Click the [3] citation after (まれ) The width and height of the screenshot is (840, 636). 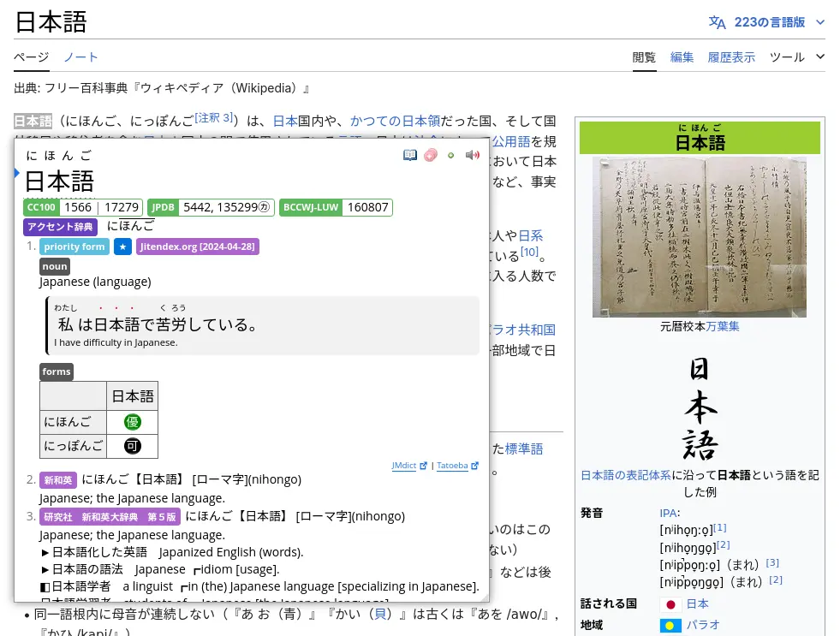[772, 562]
